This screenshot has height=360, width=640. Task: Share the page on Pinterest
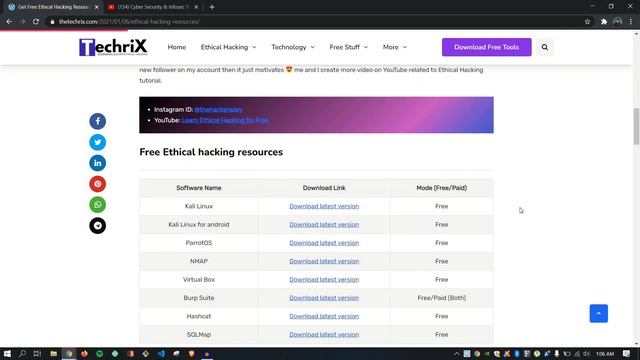(x=98, y=184)
